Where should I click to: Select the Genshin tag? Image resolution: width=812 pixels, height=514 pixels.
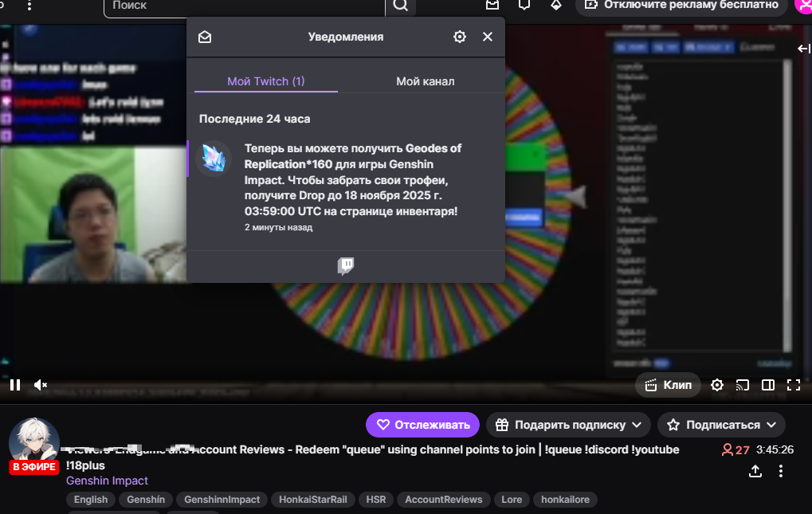tap(146, 500)
